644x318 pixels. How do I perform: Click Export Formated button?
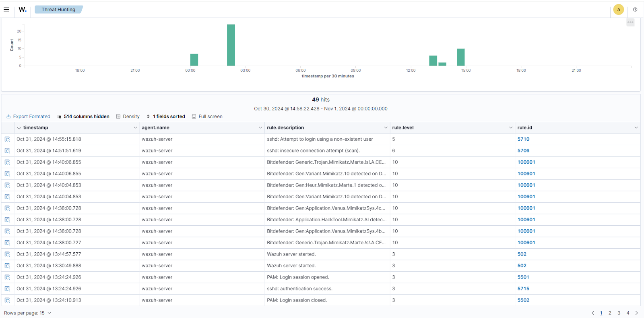pos(28,116)
